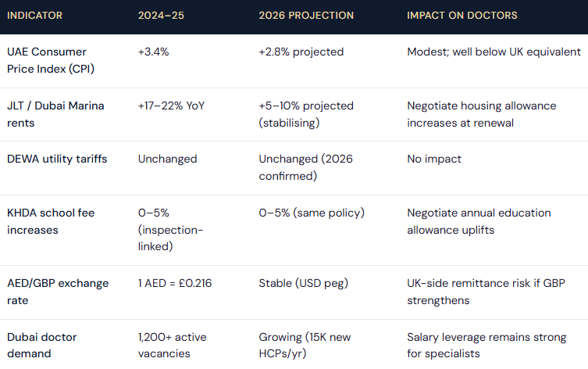588x369 pixels.
Task: Click '1,200+ active vacancies' cell
Action: point(172,345)
